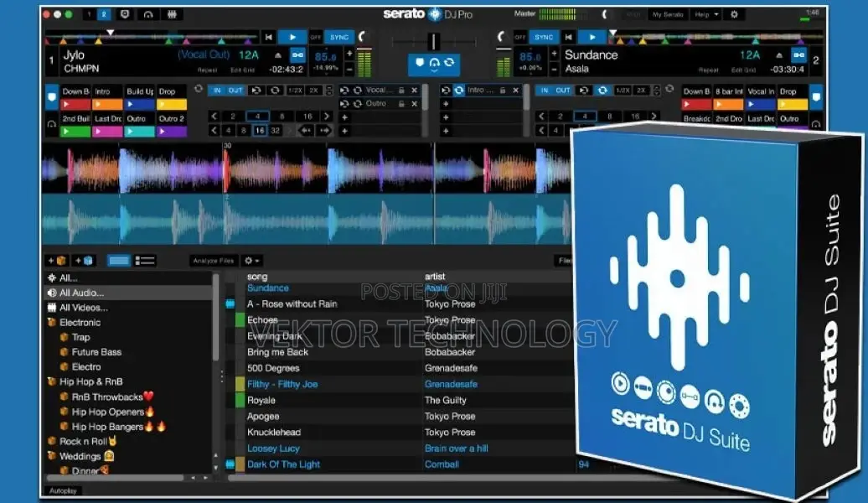Open Edit Grid on deck 1
The image size is (868, 503).
242,70
